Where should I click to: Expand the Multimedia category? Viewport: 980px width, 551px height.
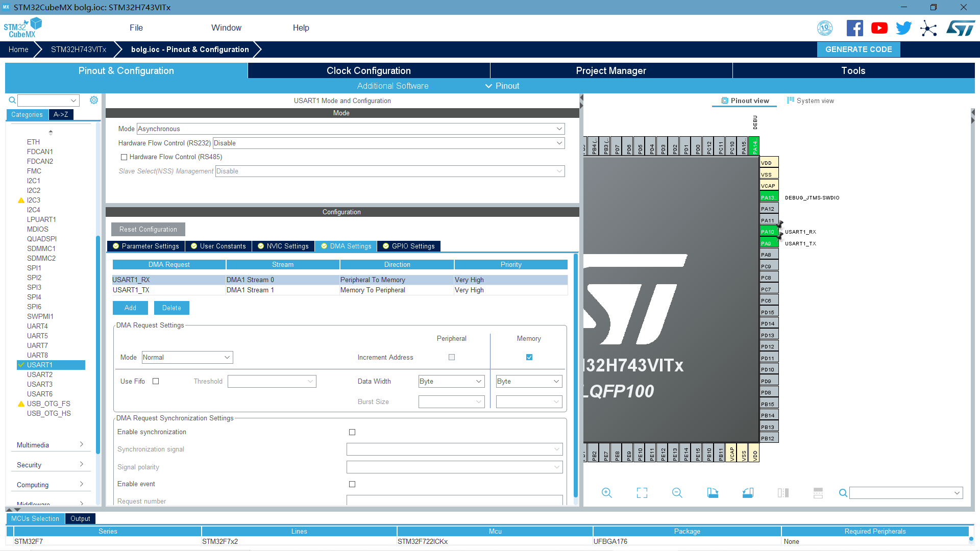pos(50,445)
